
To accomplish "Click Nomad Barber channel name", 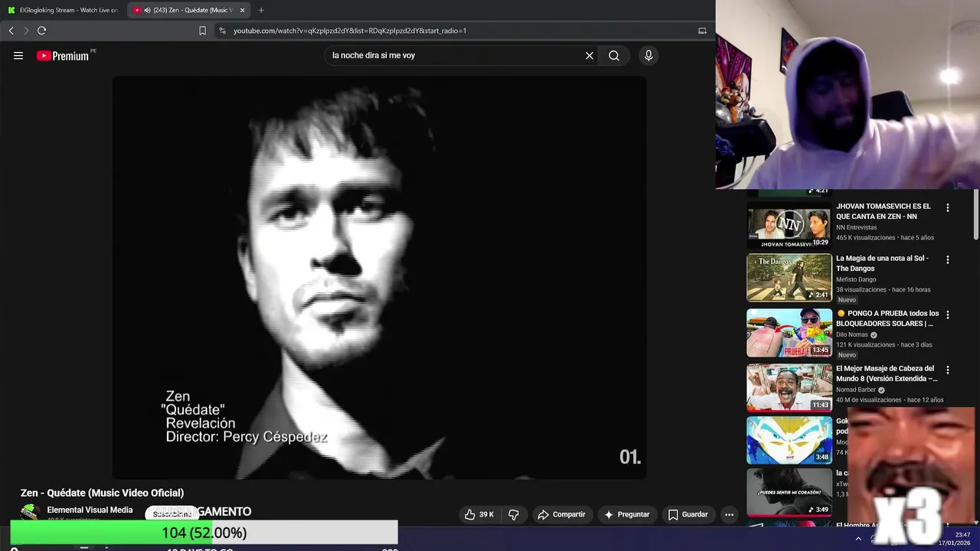I will 856,390.
